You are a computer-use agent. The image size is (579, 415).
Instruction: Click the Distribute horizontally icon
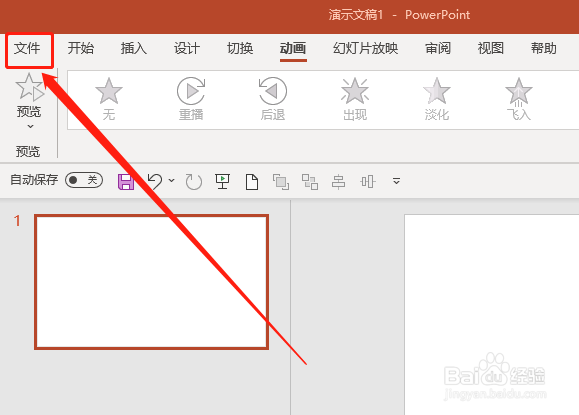point(368,182)
